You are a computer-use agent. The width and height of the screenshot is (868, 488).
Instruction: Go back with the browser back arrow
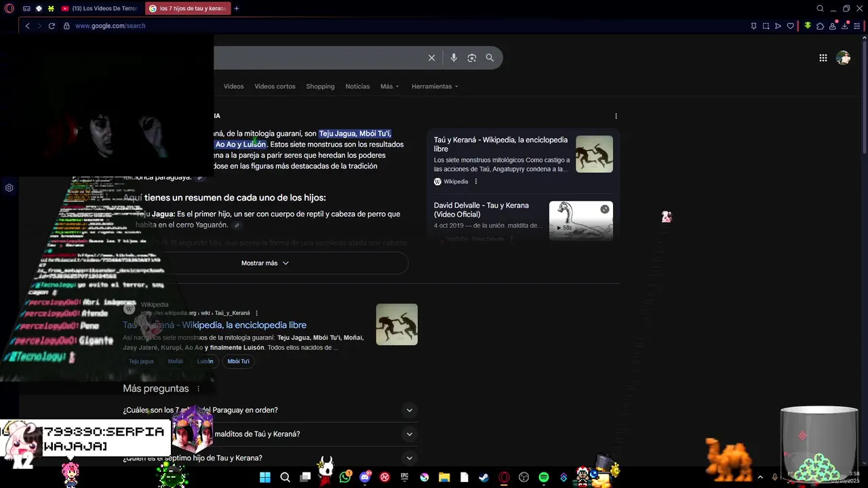[27, 26]
